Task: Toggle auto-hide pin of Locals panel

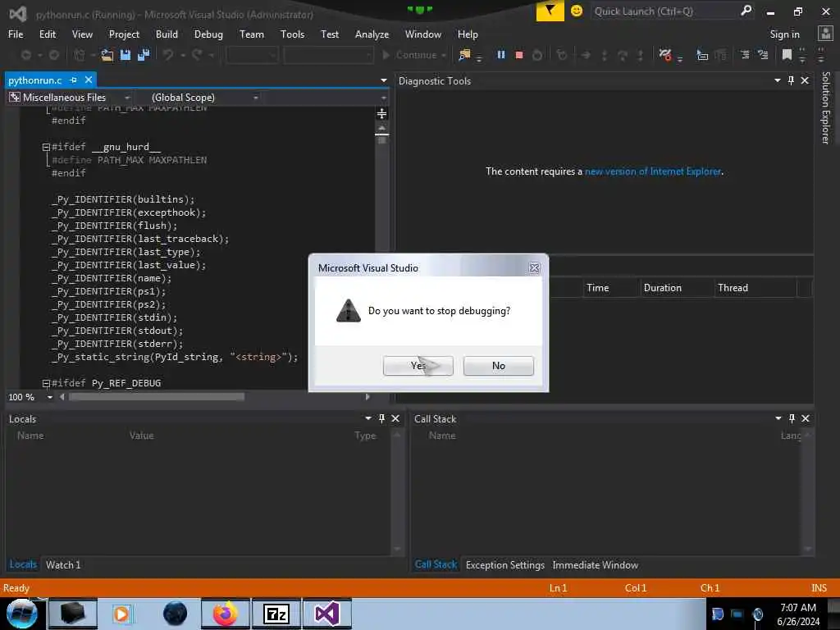Action: [381, 418]
